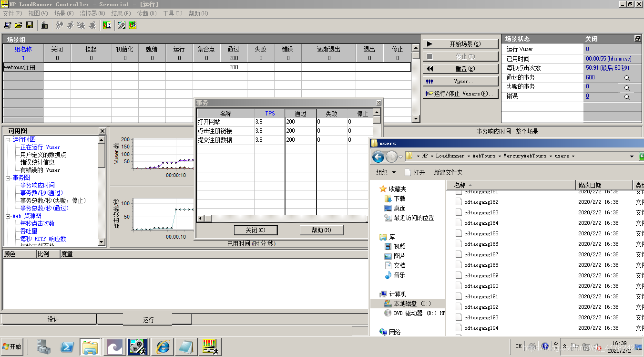Select file cdtaogang190 in users folder
The height and width of the screenshot is (357, 644).
point(481,286)
